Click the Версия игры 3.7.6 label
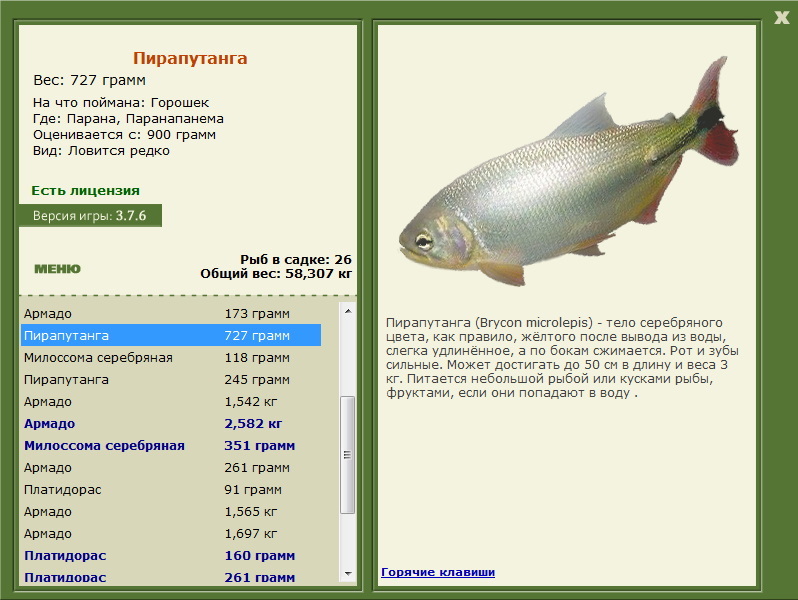The height and width of the screenshot is (600, 798). tap(90, 216)
